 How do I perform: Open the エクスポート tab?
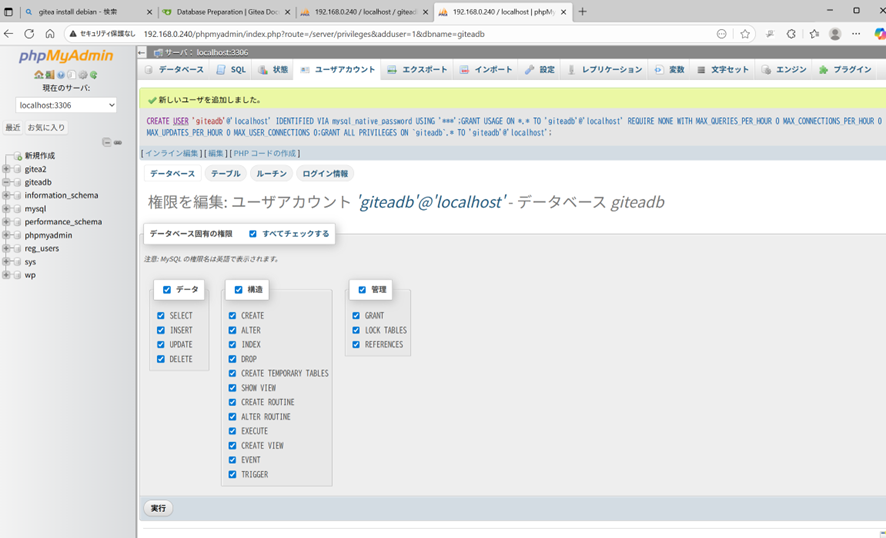[418, 70]
